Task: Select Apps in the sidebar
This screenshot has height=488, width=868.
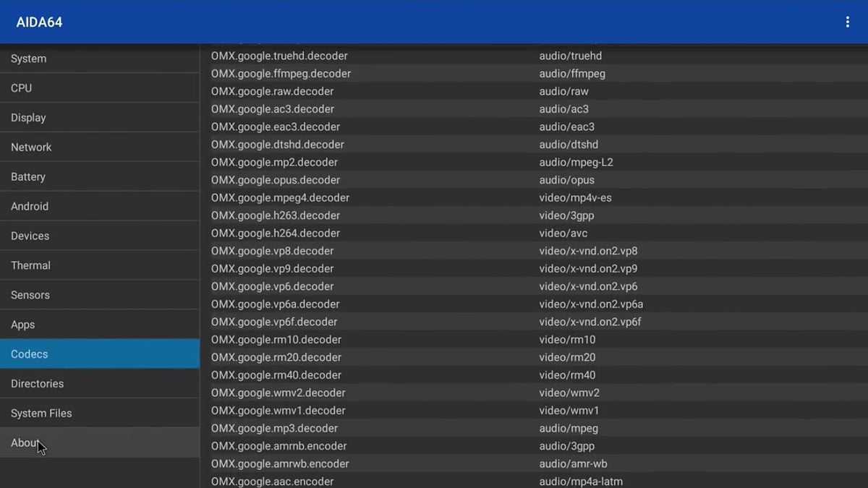Action: coord(100,325)
